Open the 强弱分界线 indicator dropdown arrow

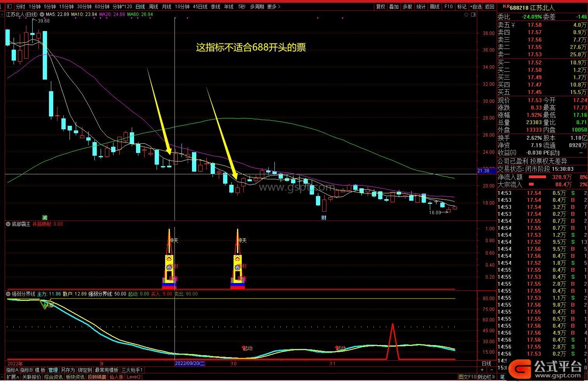8,294
